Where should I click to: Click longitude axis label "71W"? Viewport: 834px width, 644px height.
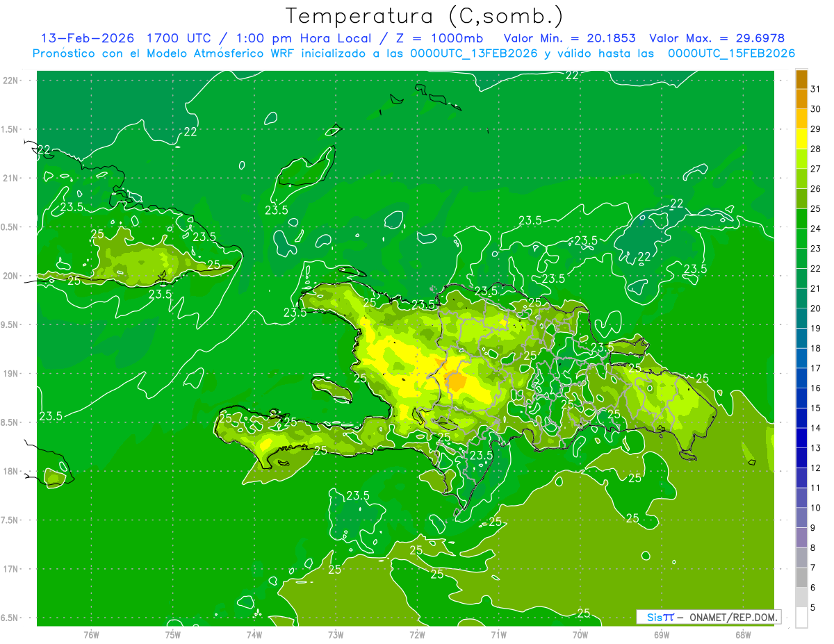click(498, 634)
